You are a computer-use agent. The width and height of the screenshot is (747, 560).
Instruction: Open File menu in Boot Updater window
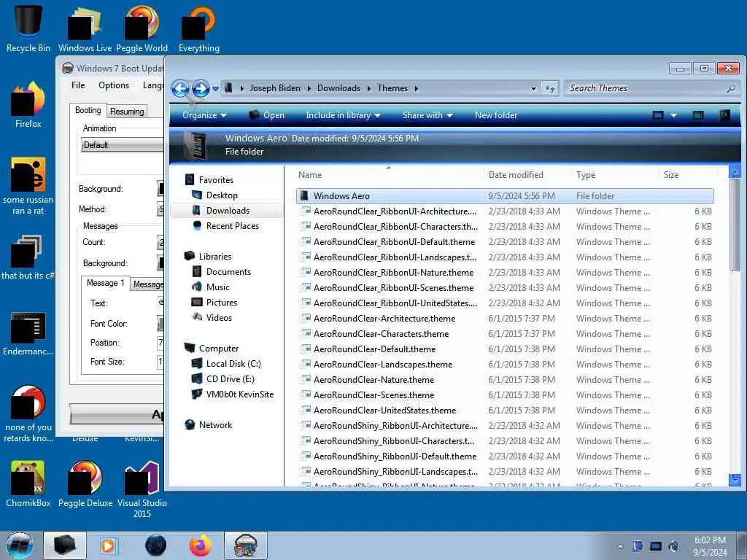tap(78, 85)
